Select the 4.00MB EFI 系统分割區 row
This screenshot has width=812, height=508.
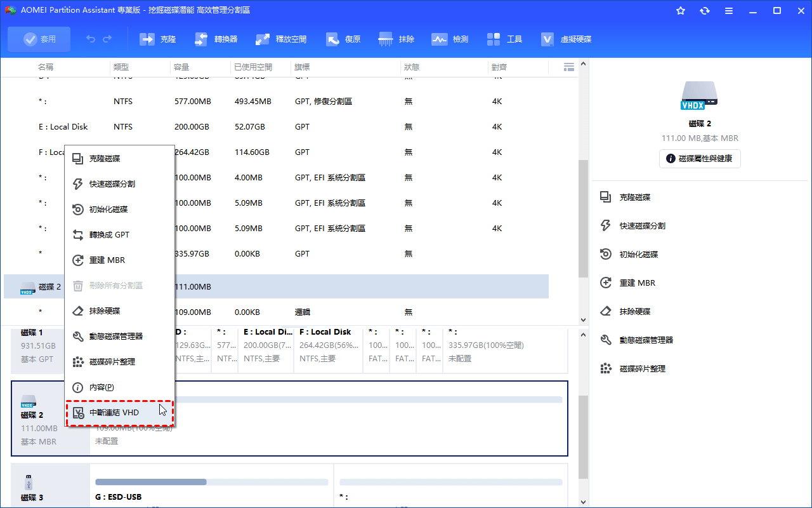click(x=276, y=178)
